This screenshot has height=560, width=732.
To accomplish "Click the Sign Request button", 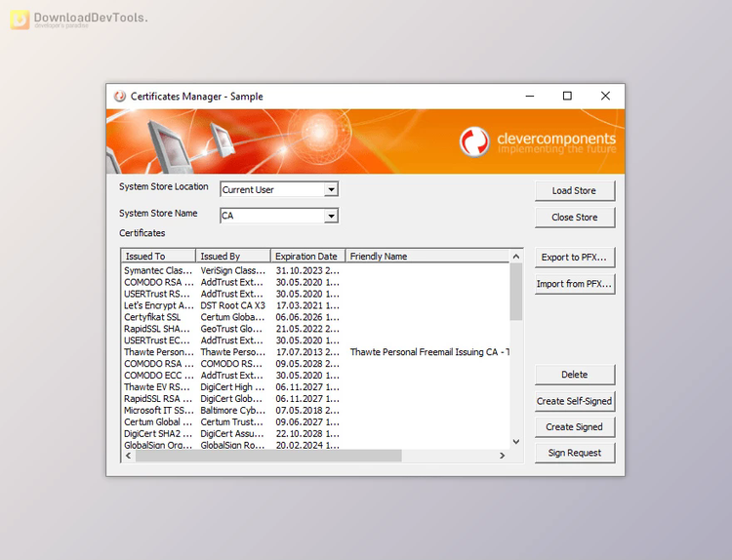I will point(575,453).
